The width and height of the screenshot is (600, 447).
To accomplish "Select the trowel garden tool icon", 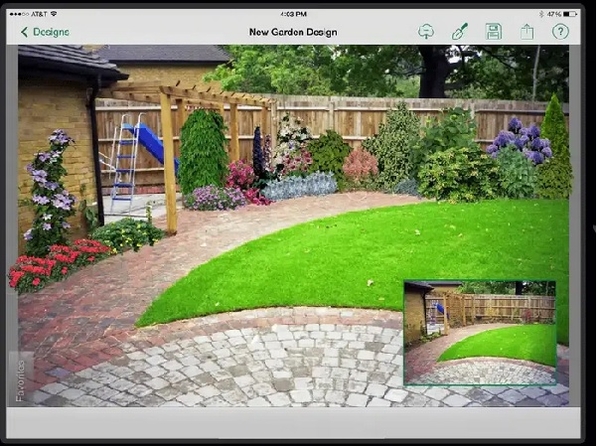I will pyautogui.click(x=460, y=32).
